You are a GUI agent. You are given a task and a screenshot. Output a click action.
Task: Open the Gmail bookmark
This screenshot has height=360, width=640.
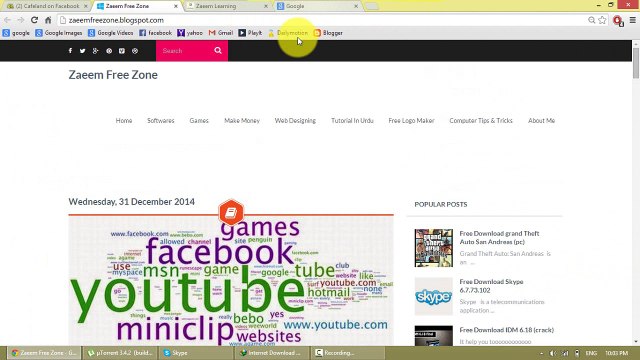(221, 33)
